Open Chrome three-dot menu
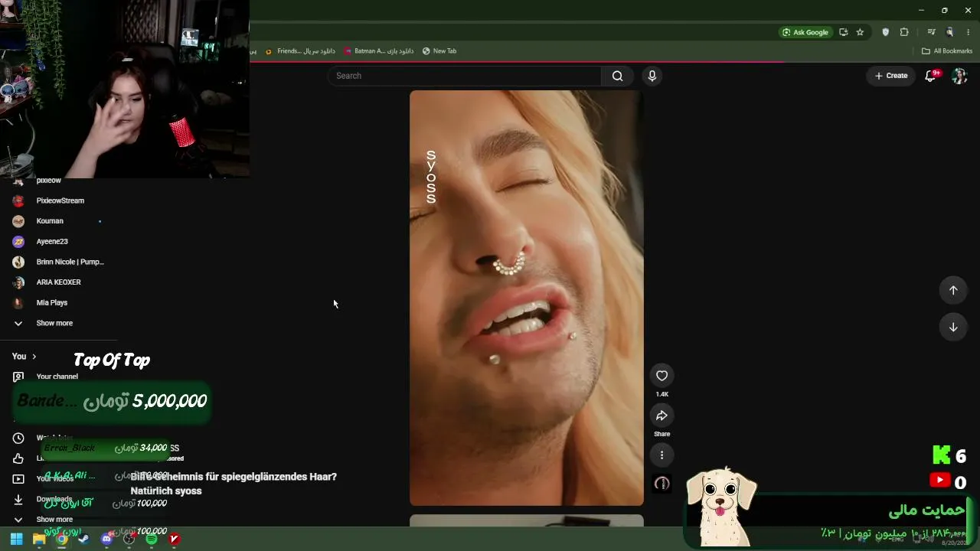Viewport: 980px width, 551px height. click(969, 32)
